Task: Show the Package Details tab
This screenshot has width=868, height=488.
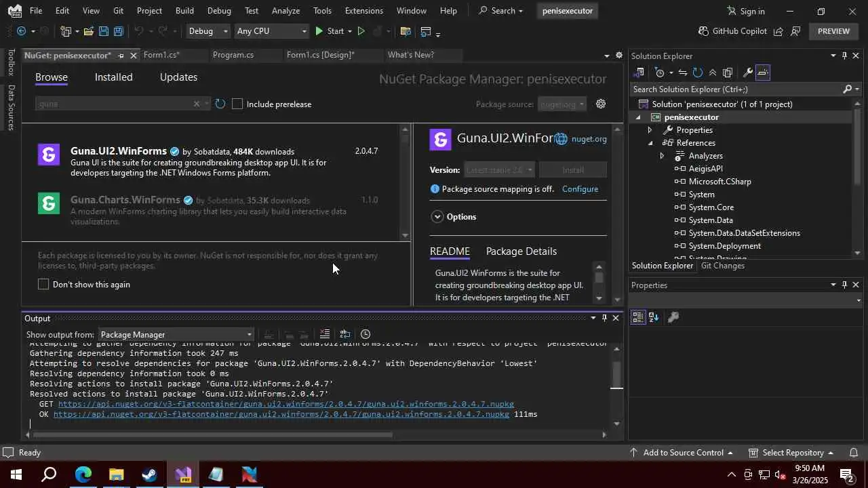Action: point(521,251)
